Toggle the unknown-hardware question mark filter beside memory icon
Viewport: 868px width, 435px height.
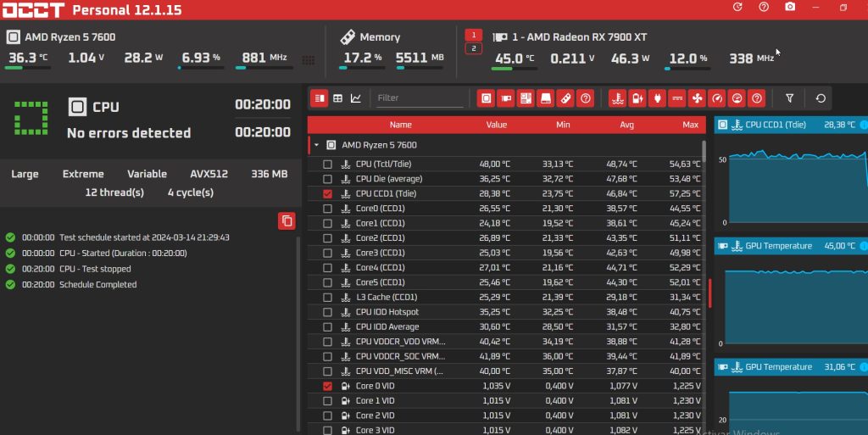point(586,98)
